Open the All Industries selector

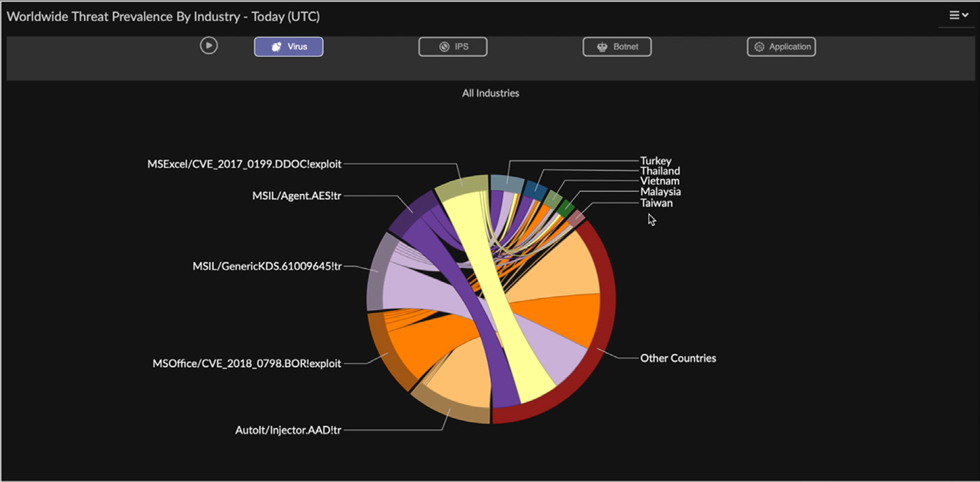(x=491, y=93)
